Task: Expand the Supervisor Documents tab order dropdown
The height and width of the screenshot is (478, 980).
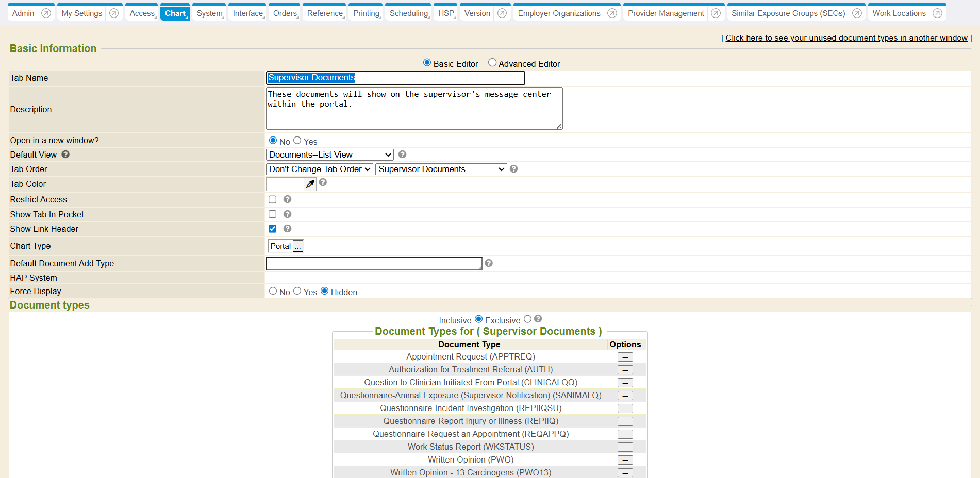Action: [441, 169]
